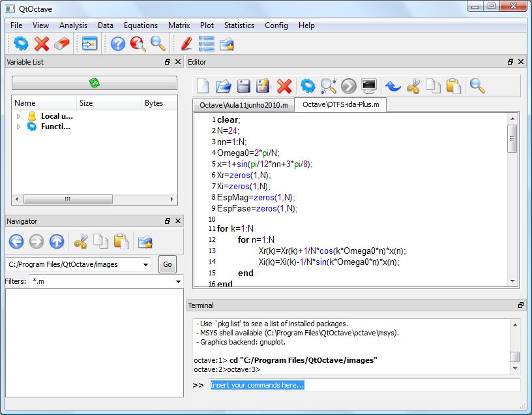Viewport: 532px width, 415px height.
Task: Click the Editor search magnifier icon
Action: click(x=477, y=86)
